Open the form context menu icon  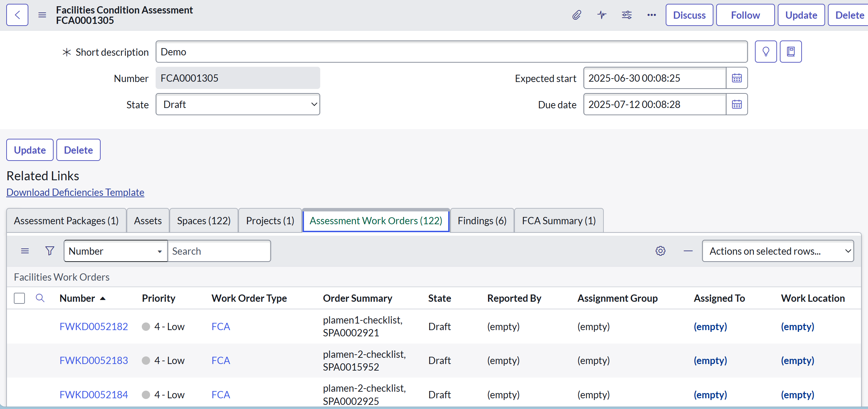point(42,15)
